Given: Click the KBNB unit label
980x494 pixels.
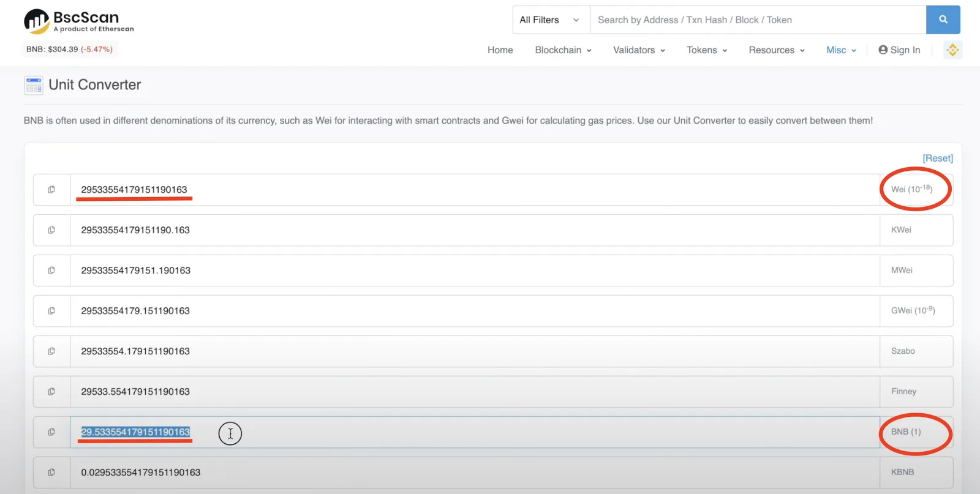Looking at the screenshot, I should (x=902, y=472).
